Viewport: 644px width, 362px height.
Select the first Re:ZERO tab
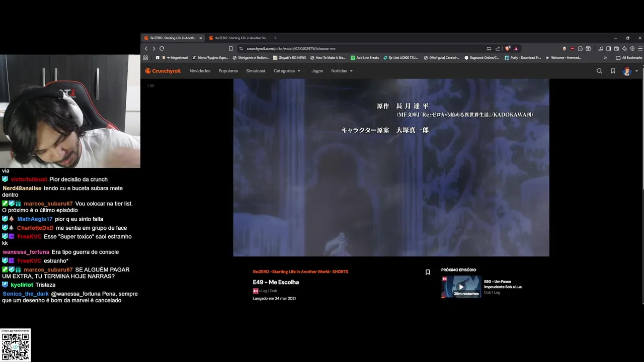tap(173, 38)
